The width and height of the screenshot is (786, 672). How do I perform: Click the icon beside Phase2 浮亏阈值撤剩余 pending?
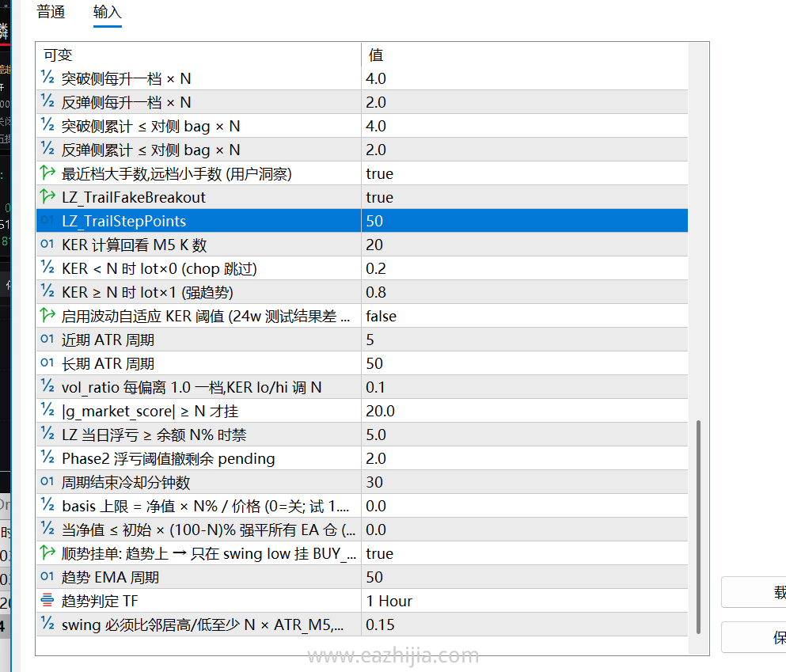coord(47,458)
